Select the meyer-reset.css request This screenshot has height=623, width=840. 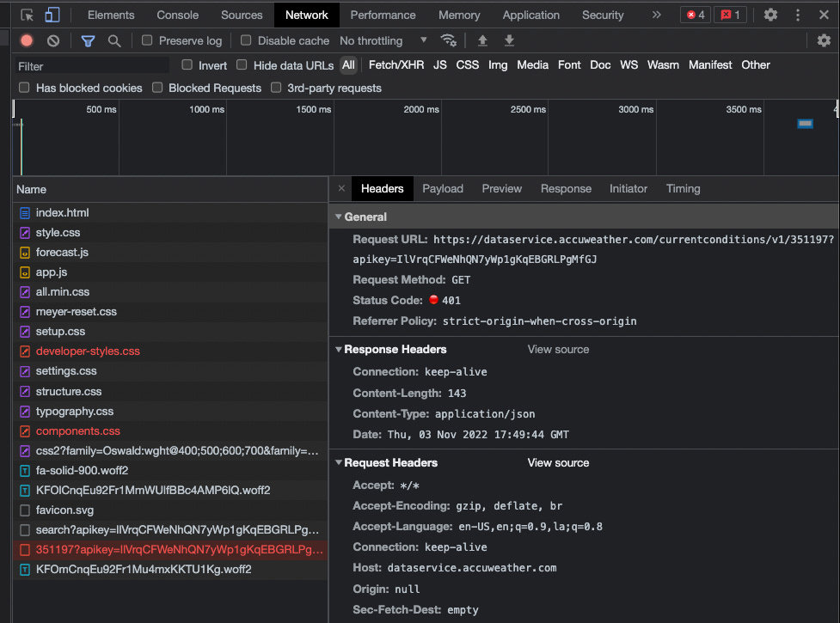pos(170,312)
